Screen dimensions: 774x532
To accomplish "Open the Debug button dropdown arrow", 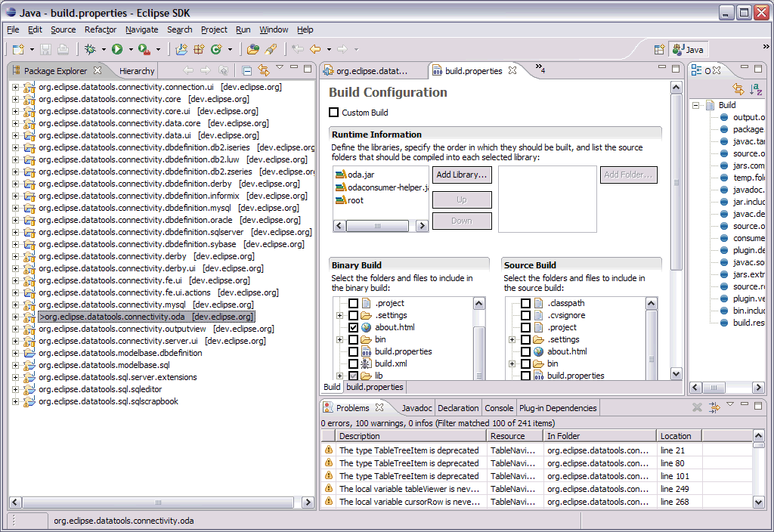I will (104, 49).
